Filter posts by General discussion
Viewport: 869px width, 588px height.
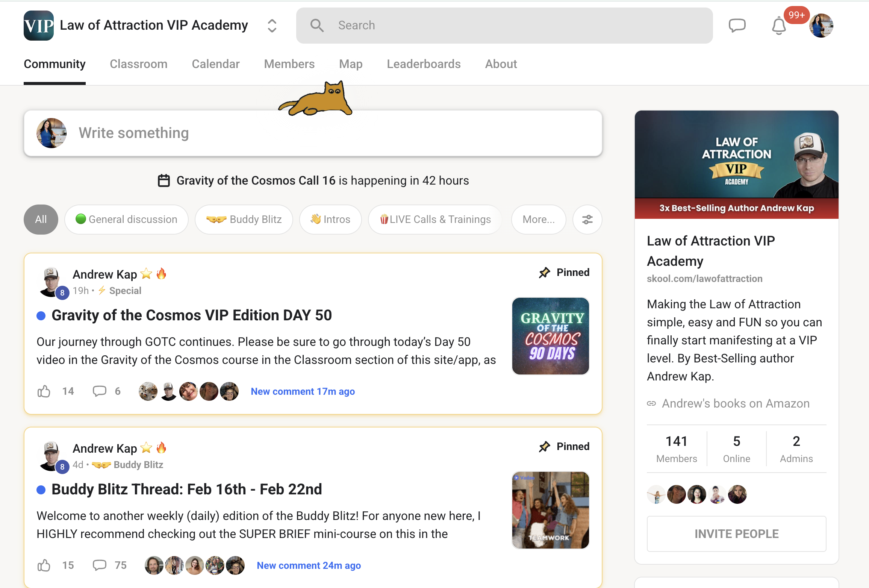126,220
